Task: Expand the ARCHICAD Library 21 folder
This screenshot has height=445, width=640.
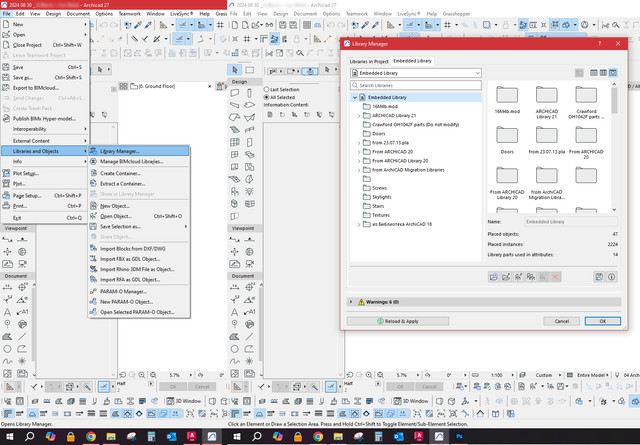Action: point(359,116)
